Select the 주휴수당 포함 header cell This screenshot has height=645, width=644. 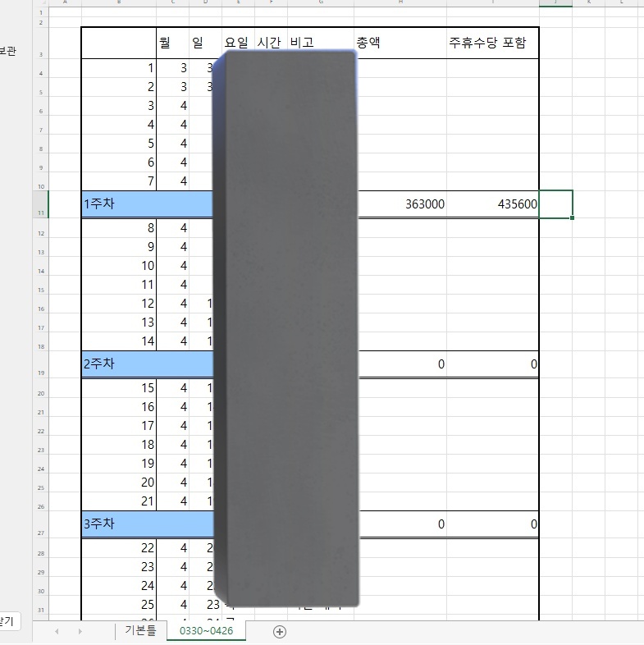(x=493, y=43)
